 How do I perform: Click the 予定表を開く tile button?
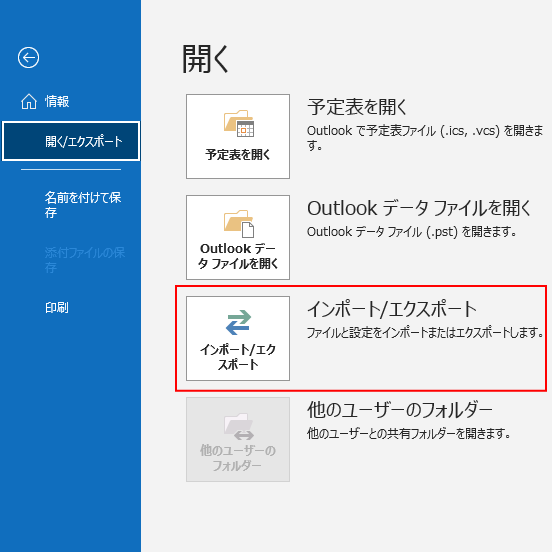(x=238, y=136)
